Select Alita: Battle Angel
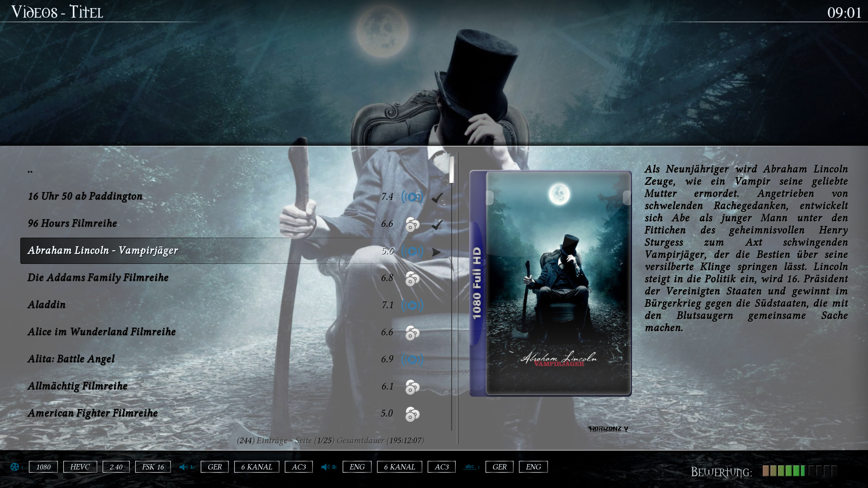 (x=236, y=359)
